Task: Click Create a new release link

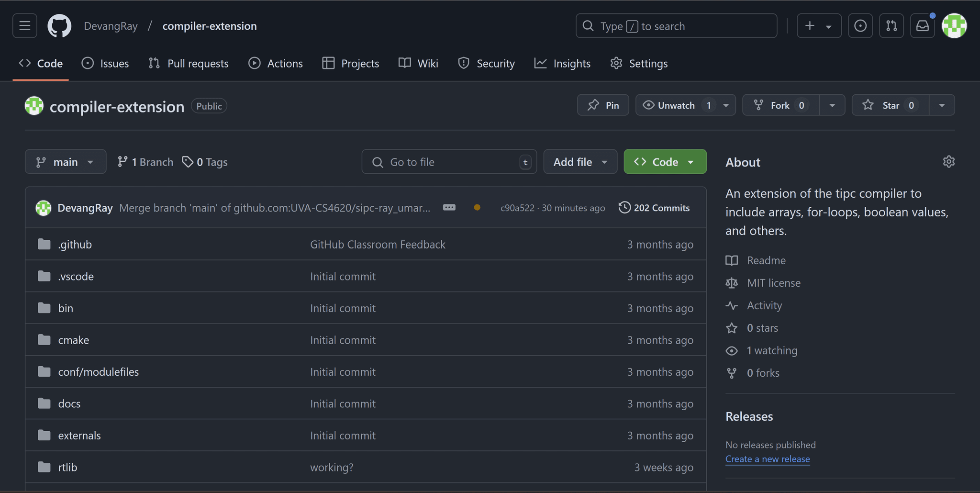Action: [x=768, y=459]
